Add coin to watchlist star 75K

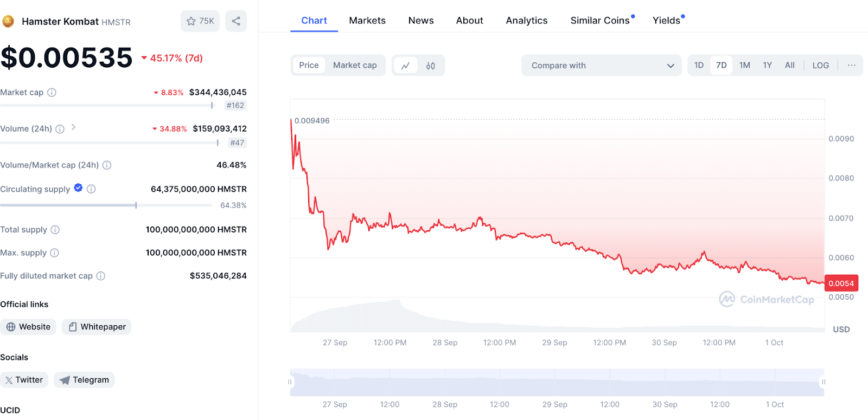[x=200, y=21]
